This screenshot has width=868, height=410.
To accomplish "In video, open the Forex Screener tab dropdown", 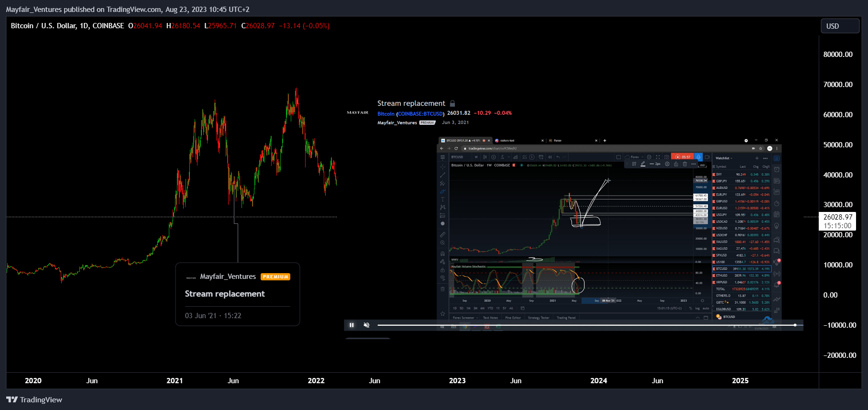I will point(465,318).
